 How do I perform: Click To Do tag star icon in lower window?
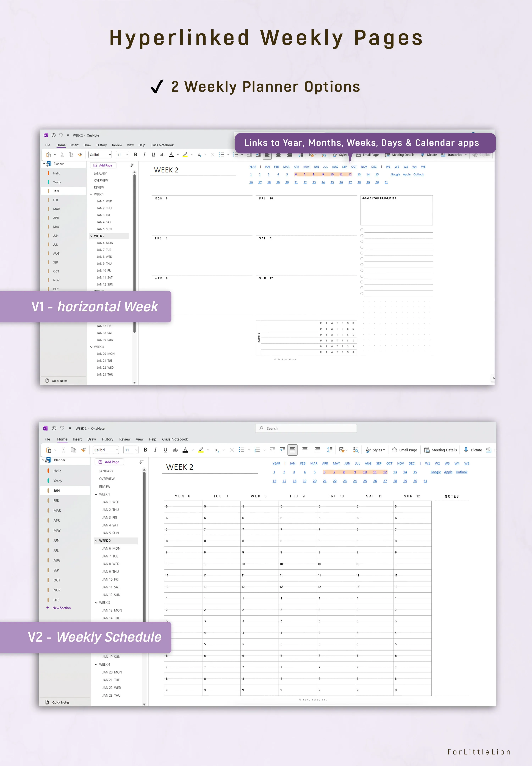click(342, 450)
